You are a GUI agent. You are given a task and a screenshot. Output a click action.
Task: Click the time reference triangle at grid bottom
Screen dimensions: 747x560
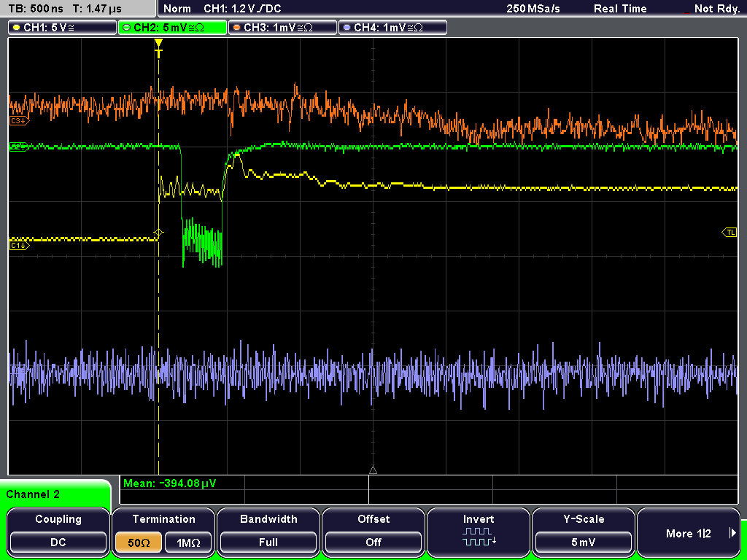[x=373, y=470]
